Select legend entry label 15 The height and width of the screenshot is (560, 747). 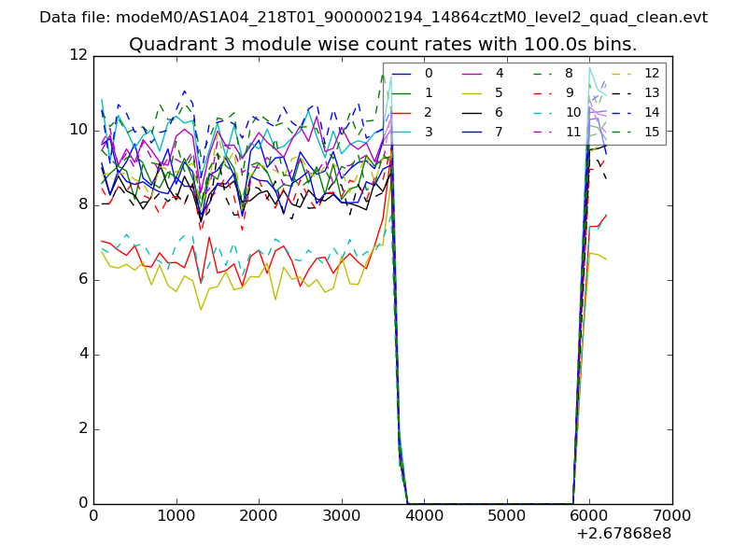(652, 132)
